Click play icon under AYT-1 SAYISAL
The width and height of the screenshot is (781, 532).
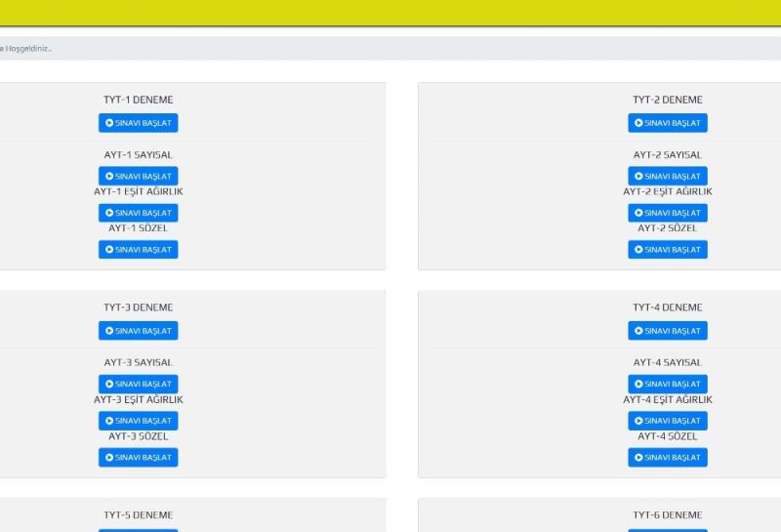(x=109, y=177)
